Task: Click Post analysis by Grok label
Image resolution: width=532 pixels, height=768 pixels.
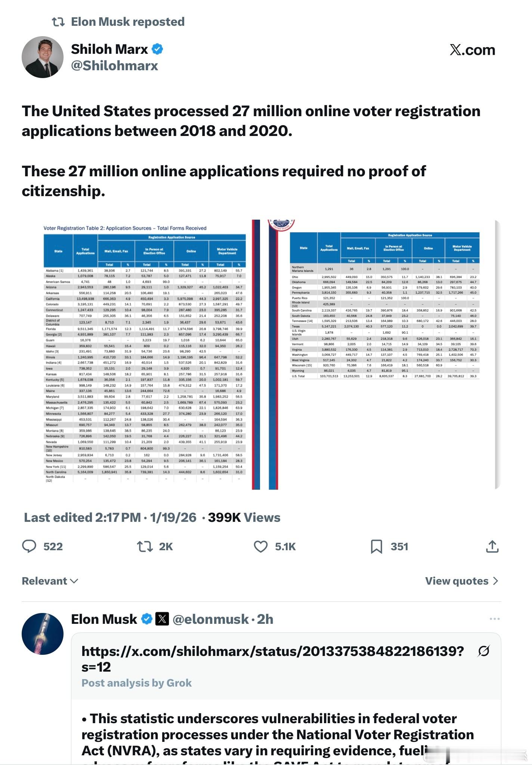Action: click(136, 683)
